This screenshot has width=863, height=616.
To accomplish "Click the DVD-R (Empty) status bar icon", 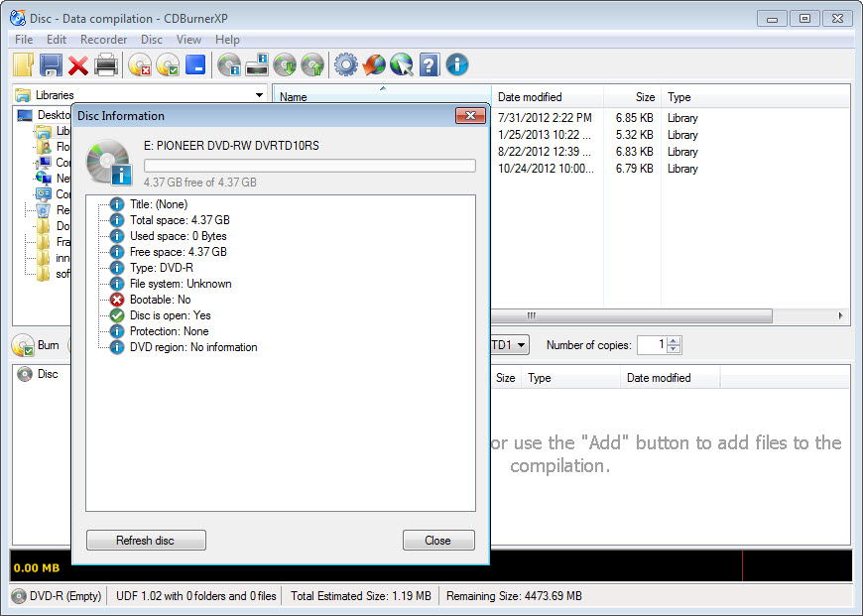I will (x=19, y=596).
